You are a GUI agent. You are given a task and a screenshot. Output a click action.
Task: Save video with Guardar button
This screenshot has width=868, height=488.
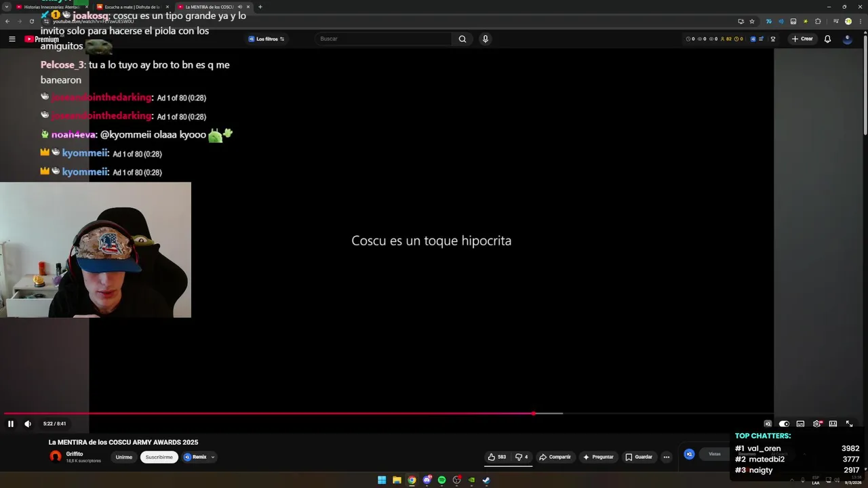[x=639, y=457]
